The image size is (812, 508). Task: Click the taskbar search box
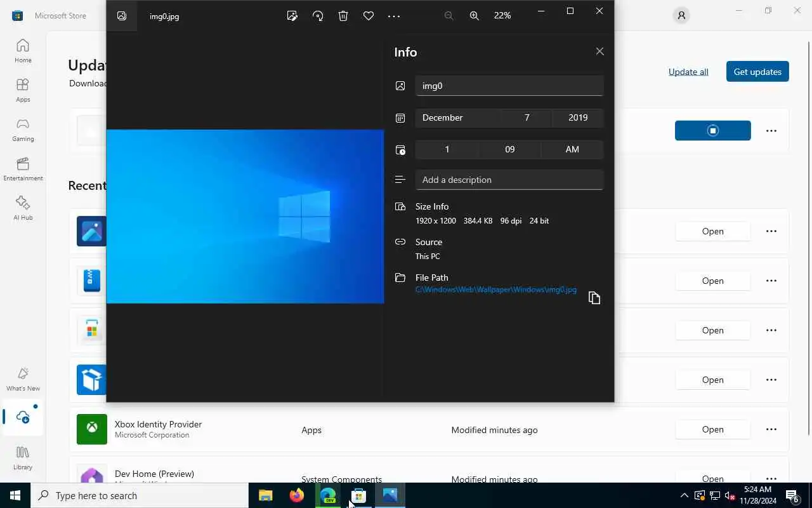140,495
